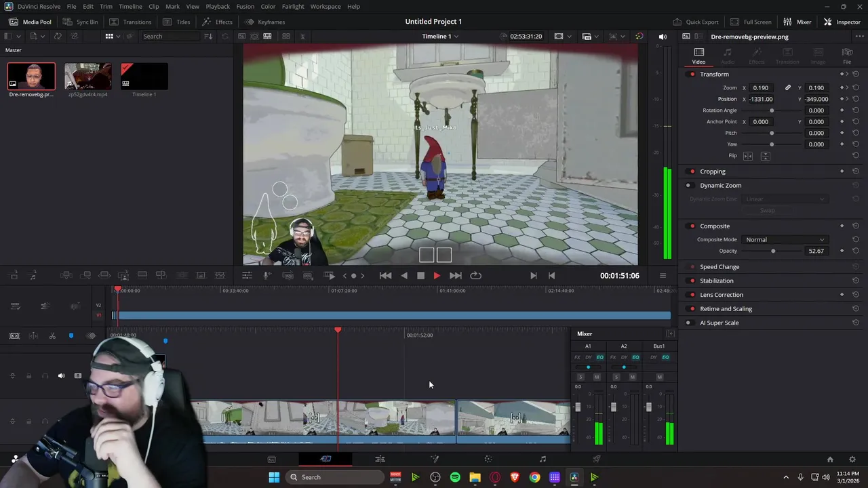Click the Play button
Image resolution: width=868 pixels, height=488 pixels.
click(437, 275)
